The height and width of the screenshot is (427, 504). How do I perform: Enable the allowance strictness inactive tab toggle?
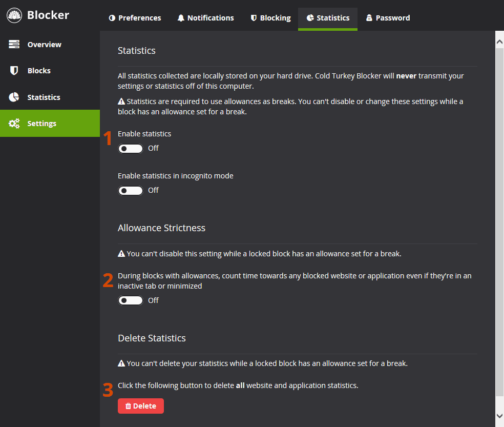pos(131,300)
